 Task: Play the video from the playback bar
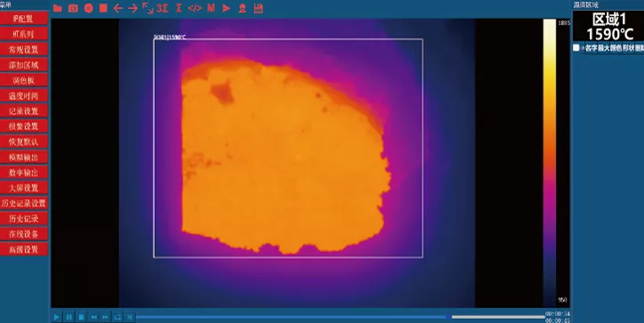[57, 317]
